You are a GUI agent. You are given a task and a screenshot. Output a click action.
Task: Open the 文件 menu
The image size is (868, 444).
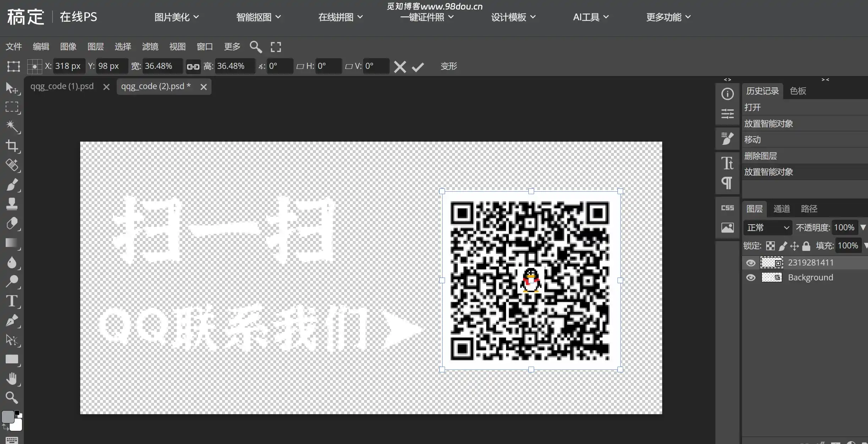(x=14, y=46)
